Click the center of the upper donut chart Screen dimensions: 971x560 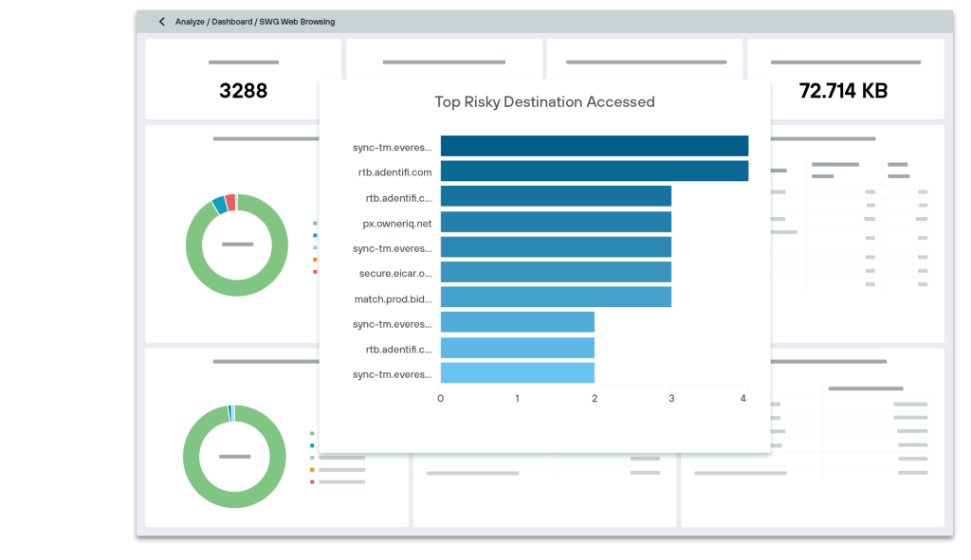(x=236, y=244)
